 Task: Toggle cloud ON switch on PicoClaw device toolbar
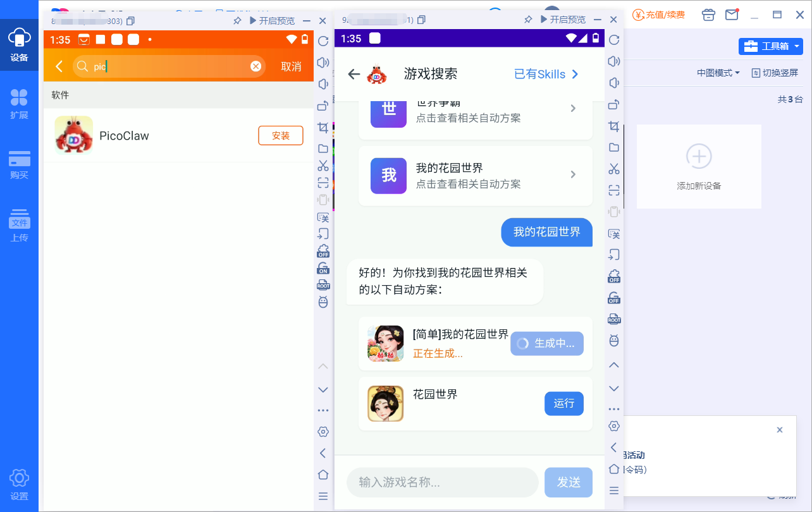[323, 267]
